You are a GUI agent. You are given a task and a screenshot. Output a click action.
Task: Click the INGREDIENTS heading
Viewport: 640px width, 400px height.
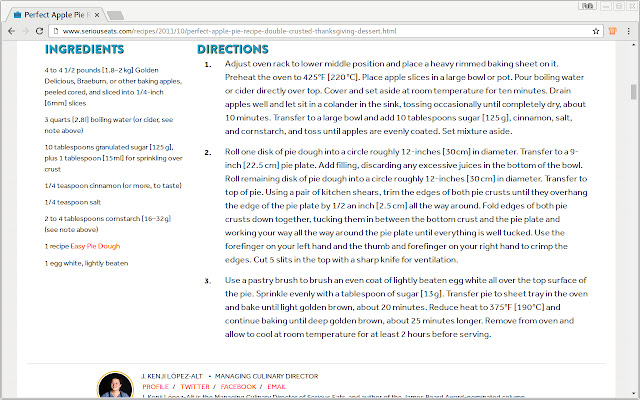[x=84, y=49]
